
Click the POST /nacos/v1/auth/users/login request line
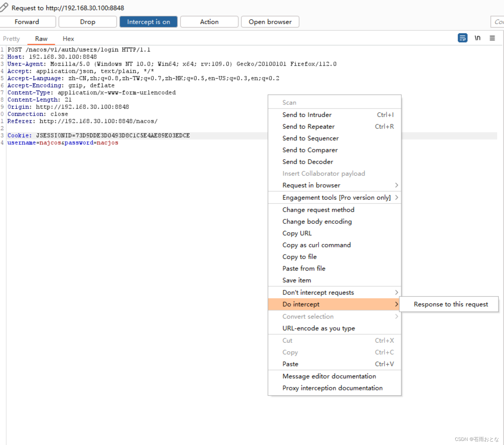click(x=79, y=50)
